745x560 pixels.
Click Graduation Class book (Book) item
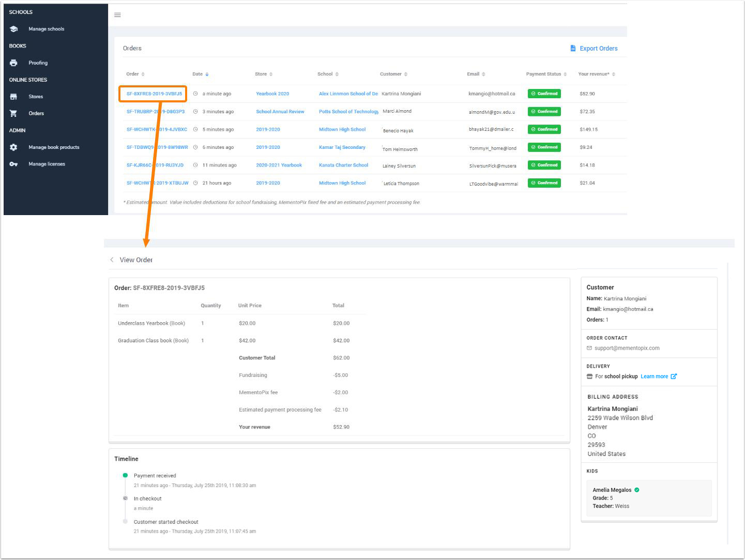[x=153, y=340]
